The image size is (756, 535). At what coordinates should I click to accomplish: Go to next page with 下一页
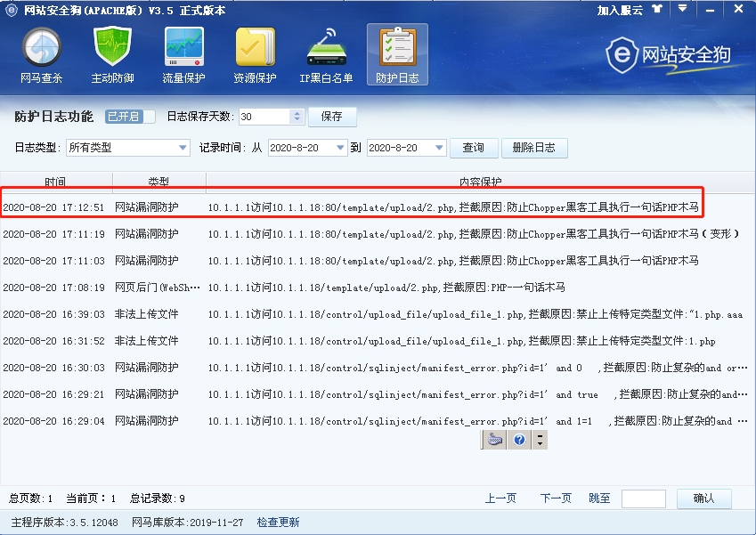tap(556, 498)
